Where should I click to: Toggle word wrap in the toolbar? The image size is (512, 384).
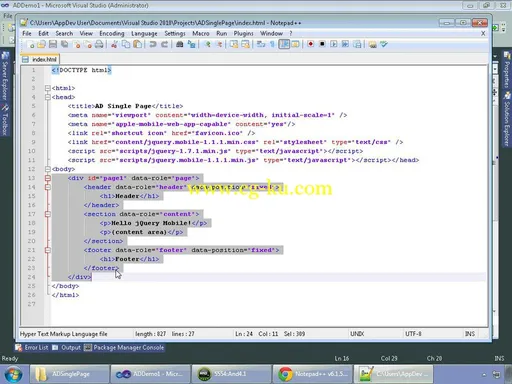point(261,44)
